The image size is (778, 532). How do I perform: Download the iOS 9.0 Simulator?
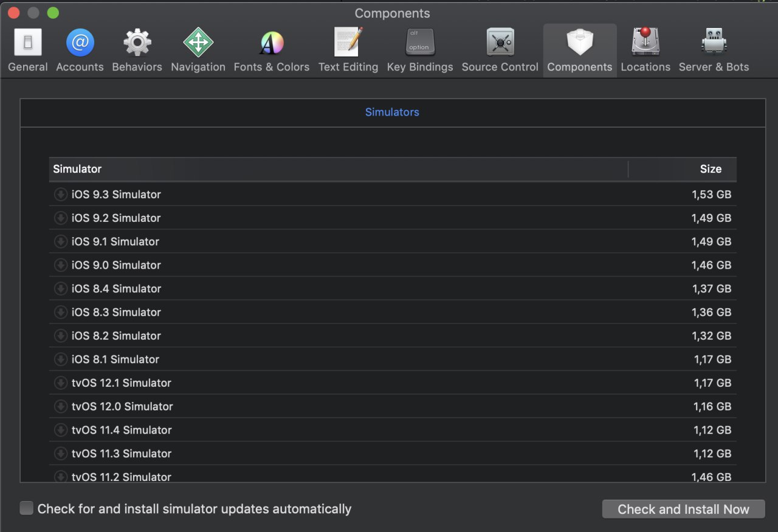click(x=60, y=265)
